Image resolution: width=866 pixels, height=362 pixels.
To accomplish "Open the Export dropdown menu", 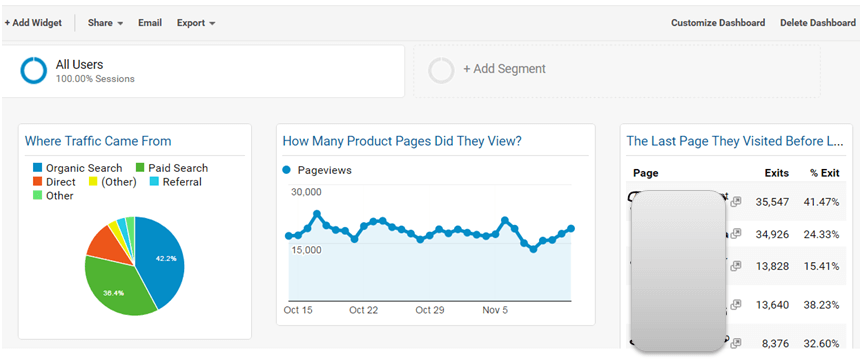I will point(196,23).
